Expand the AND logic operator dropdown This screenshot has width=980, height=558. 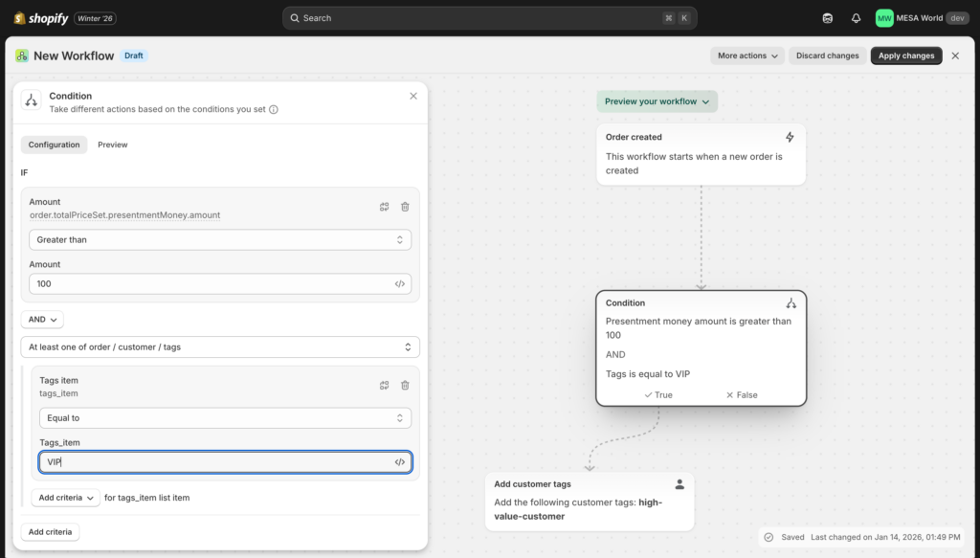tap(42, 319)
